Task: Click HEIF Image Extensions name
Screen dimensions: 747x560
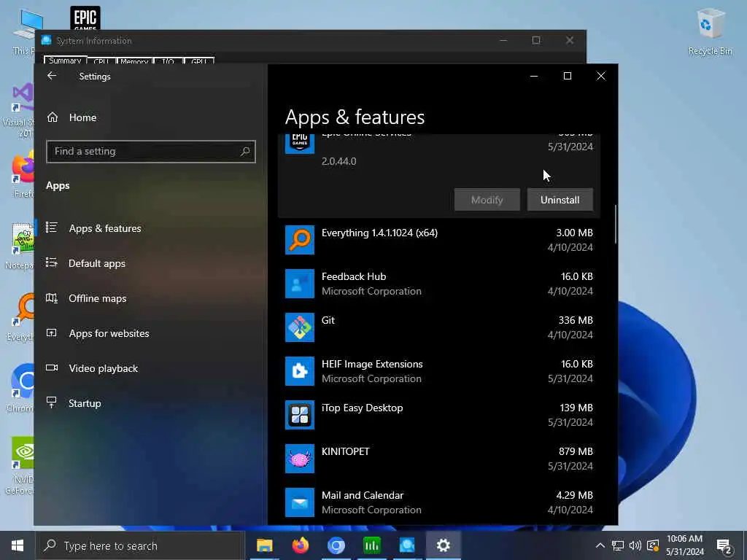Action: point(372,365)
